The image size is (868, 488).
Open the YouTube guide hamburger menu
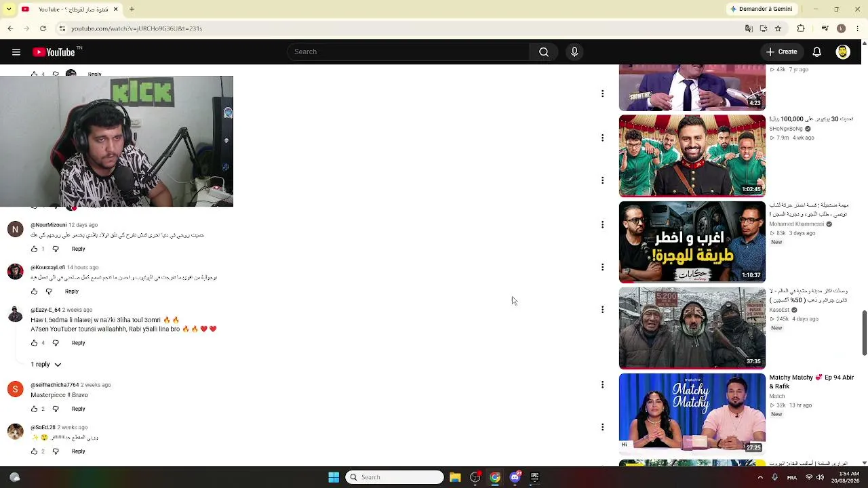(x=16, y=52)
